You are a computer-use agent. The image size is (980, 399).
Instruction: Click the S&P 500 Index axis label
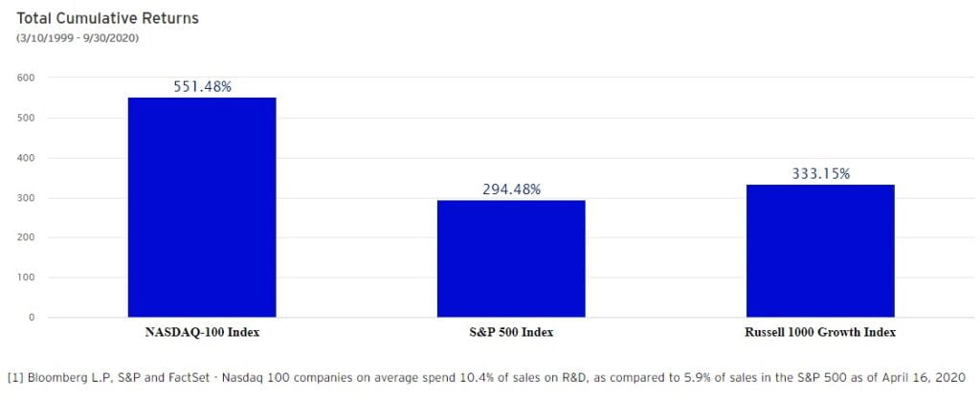(511, 333)
